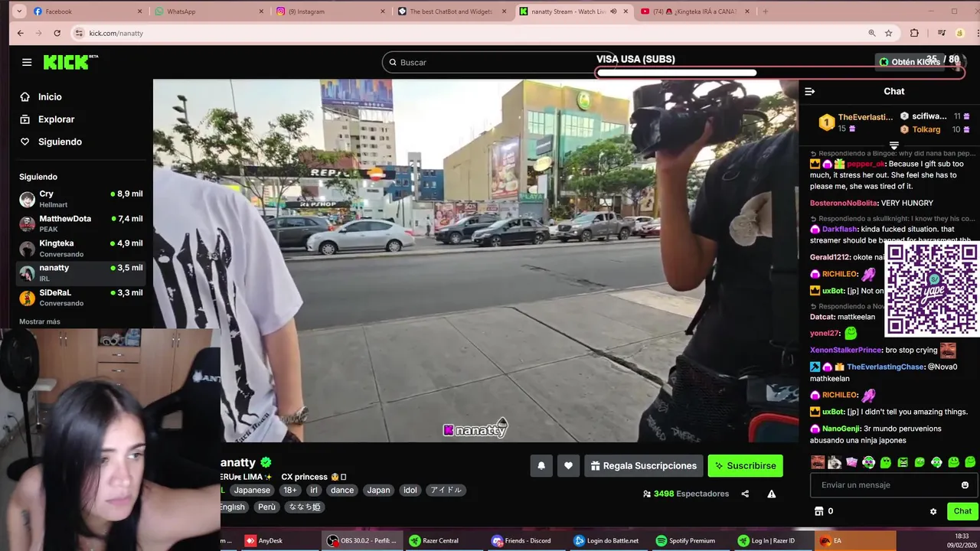The width and height of the screenshot is (980, 551).
Task: Mute the nanatty Stream tab audio icon
Action: 613,11
